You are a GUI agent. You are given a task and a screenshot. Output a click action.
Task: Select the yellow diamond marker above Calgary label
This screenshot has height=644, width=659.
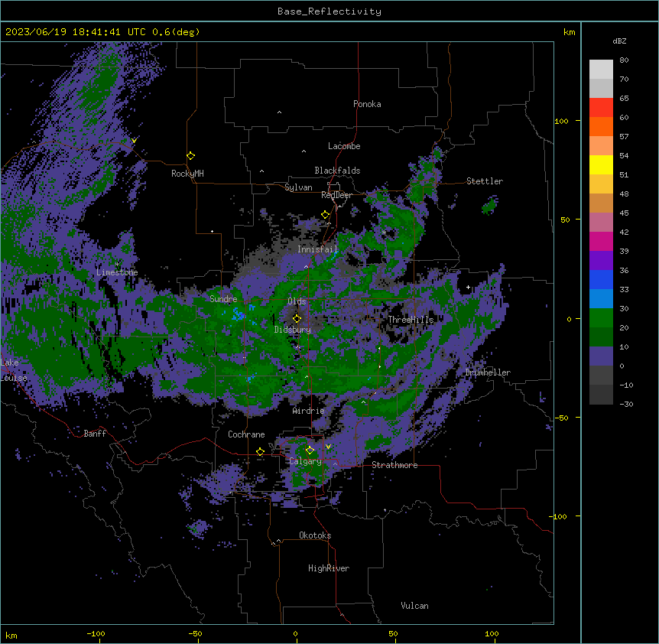click(x=310, y=450)
